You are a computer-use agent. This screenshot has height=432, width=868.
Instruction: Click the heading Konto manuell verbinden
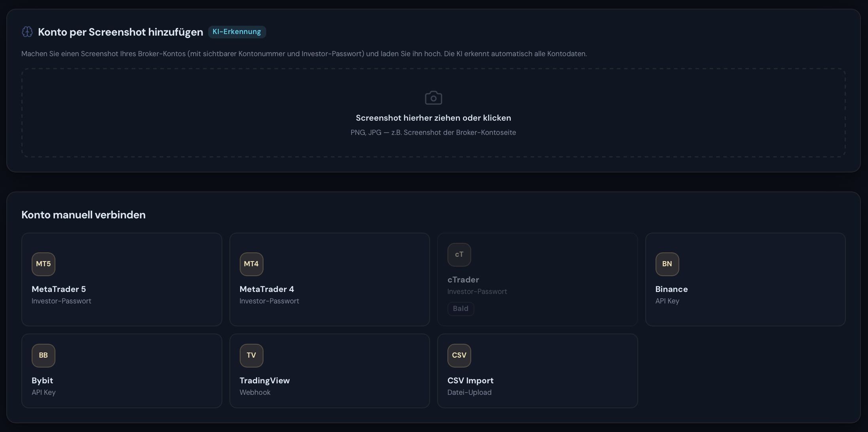tap(83, 214)
